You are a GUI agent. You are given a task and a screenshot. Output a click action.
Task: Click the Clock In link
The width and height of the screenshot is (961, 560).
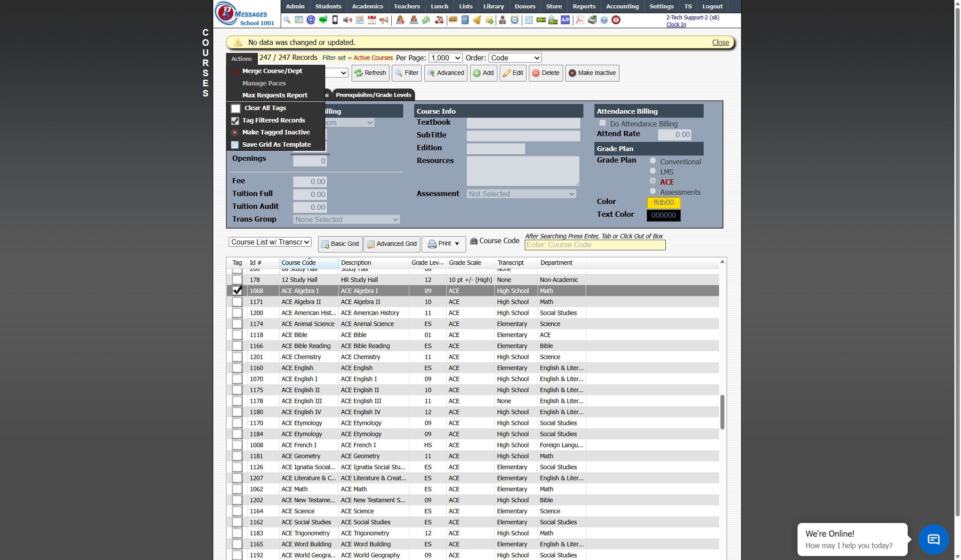(x=676, y=25)
